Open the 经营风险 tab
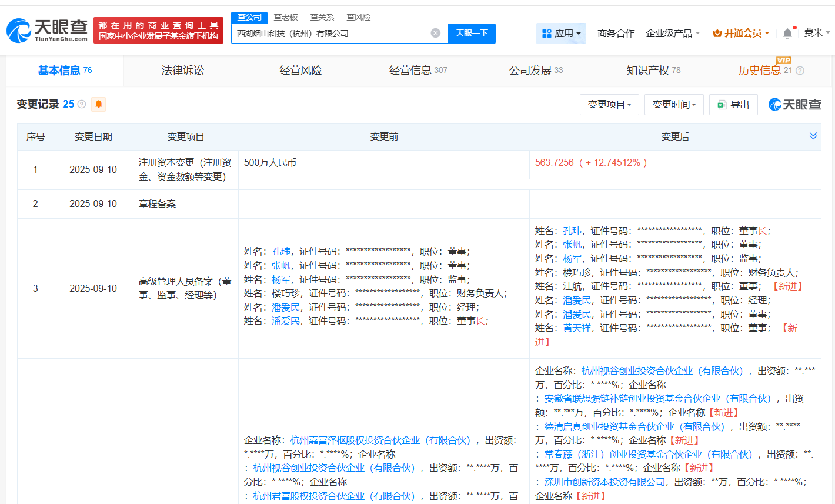The width and height of the screenshot is (835, 504). click(300, 70)
